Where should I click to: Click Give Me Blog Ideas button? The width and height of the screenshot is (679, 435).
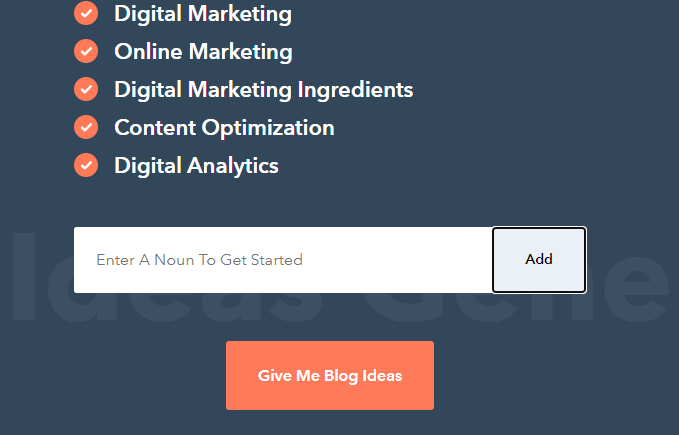coord(330,375)
